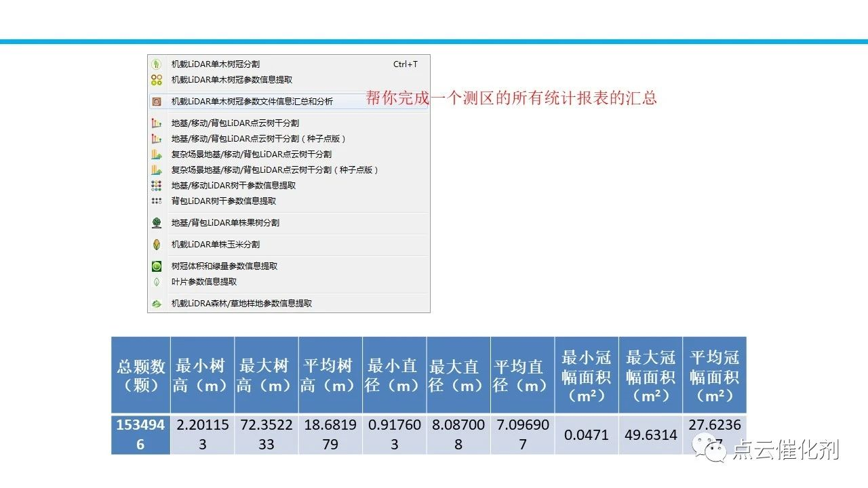Click the table header 最小冠幅面积（m²）

pyautogui.click(x=587, y=375)
